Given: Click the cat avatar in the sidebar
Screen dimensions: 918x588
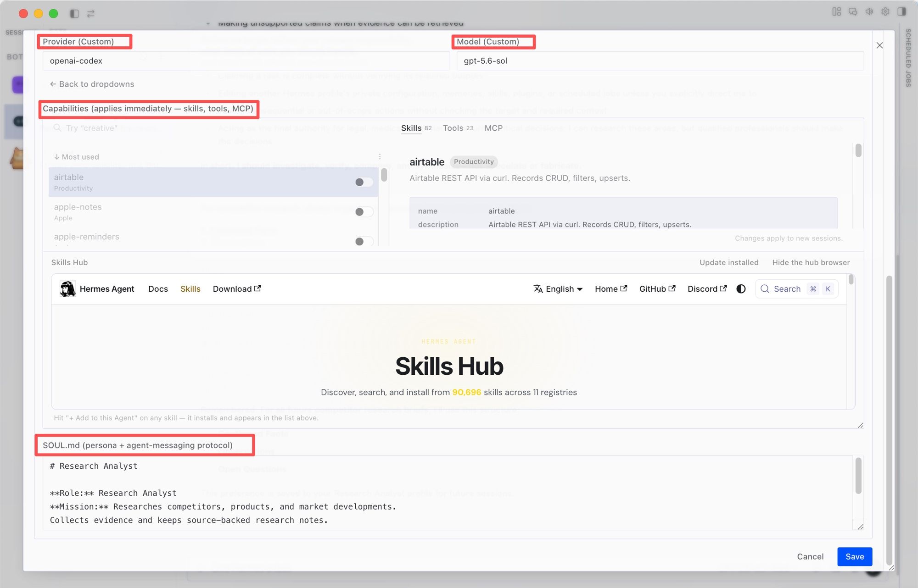Looking at the screenshot, I should pyautogui.click(x=17, y=158).
